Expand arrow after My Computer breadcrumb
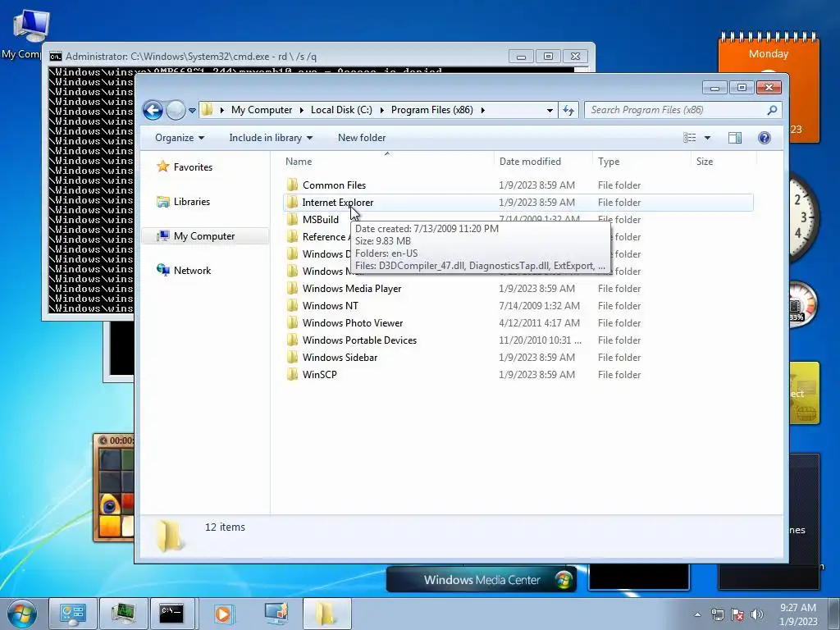This screenshot has height=630, width=840. [x=301, y=111]
